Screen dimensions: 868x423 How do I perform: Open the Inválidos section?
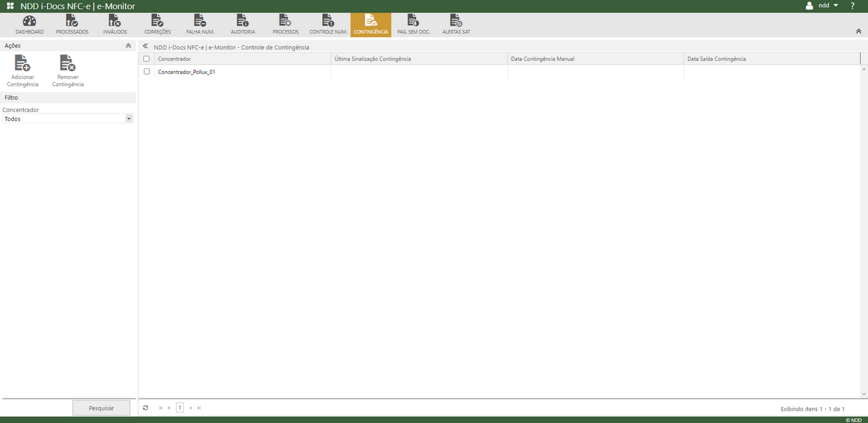pos(113,23)
